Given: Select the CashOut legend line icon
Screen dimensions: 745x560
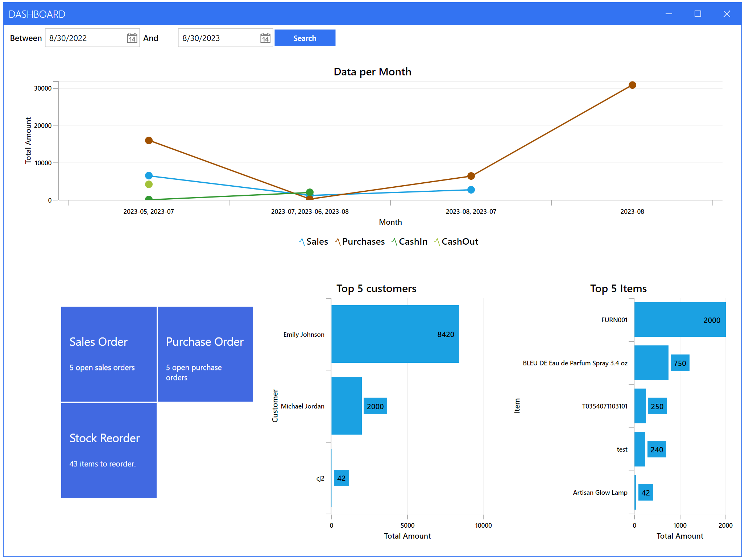Looking at the screenshot, I should (x=438, y=241).
